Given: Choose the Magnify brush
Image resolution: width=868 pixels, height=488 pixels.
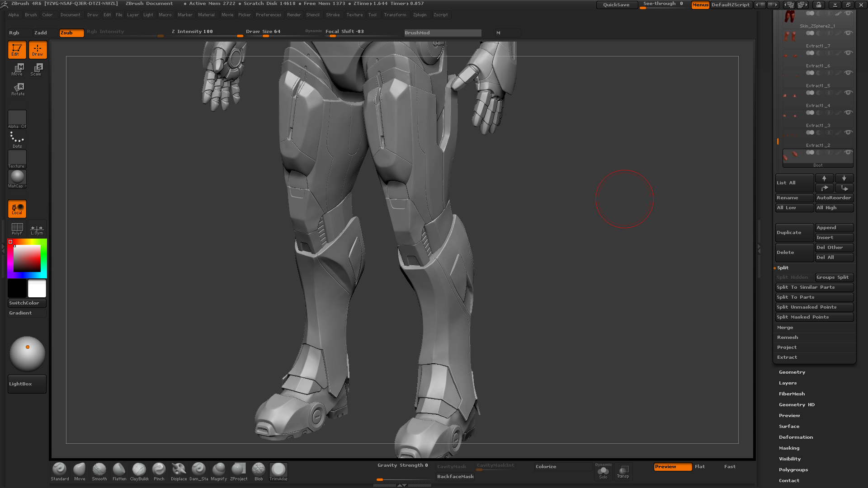Looking at the screenshot, I should coord(219,472).
